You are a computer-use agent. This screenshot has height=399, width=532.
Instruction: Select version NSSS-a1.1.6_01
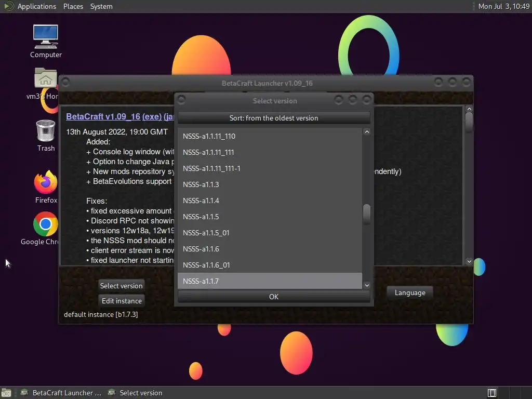tap(270, 265)
